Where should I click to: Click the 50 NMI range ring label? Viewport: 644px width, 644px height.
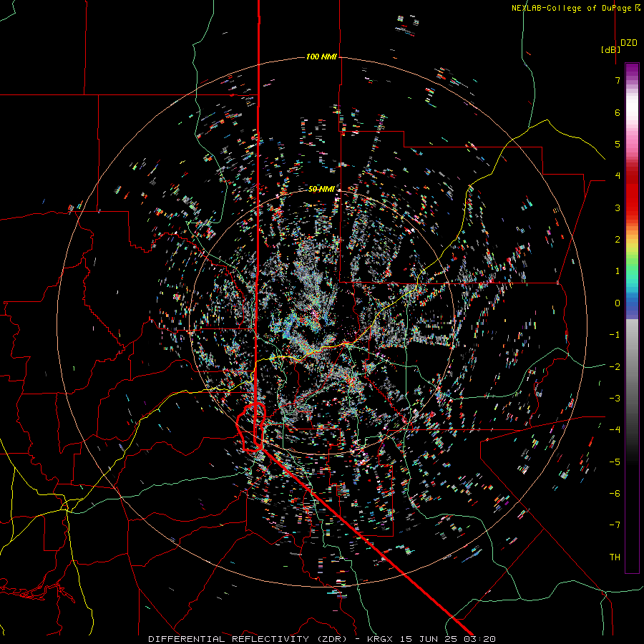pos(321,189)
